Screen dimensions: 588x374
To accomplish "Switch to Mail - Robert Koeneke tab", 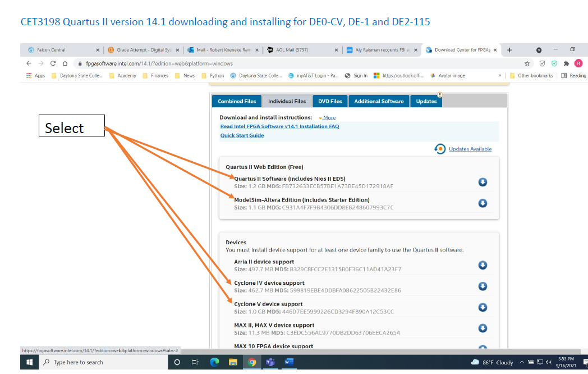I will point(223,50).
